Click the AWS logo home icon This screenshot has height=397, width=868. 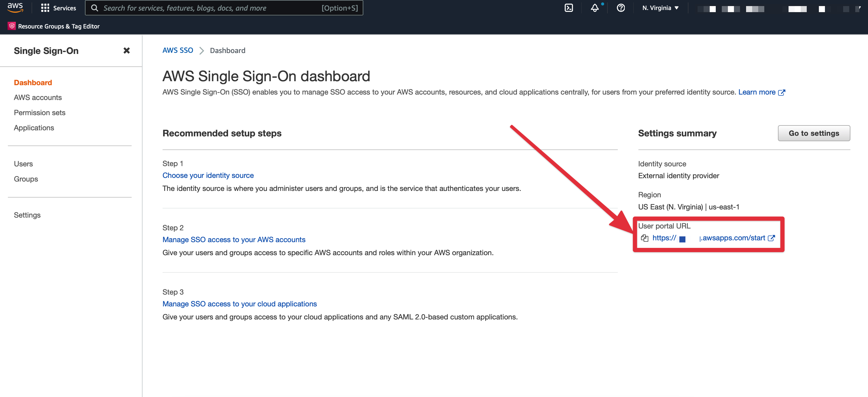(x=15, y=7)
